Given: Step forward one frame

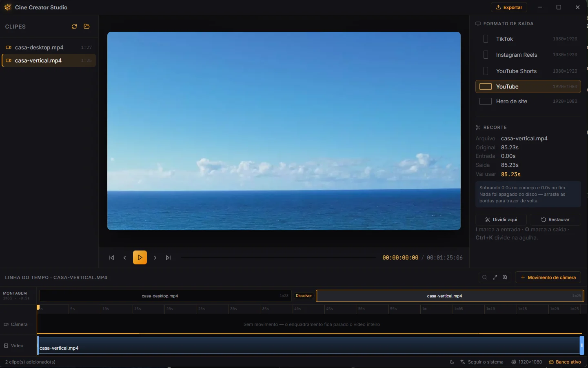Looking at the screenshot, I should point(155,258).
